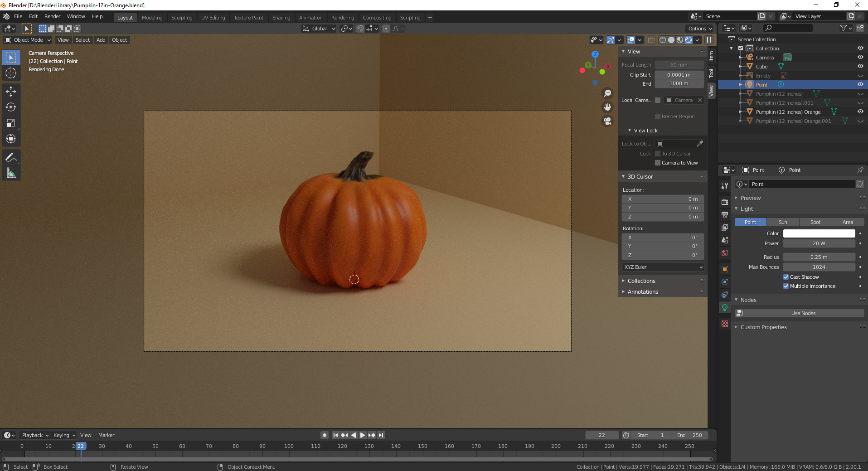Hide the Cube object in outliner
The width and height of the screenshot is (868, 471).
click(860, 66)
